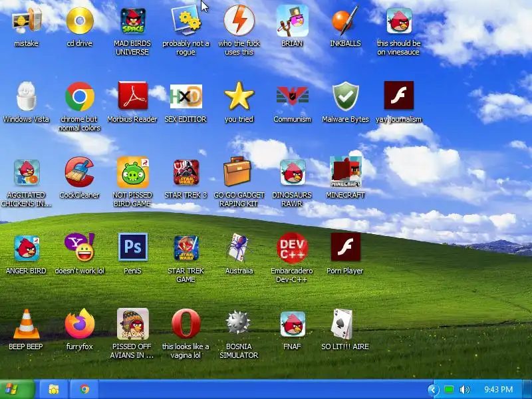This screenshot has height=399, width=532.
Task: Launch PISSED OFF AVIANS IN ... Seasons icon
Action: [x=132, y=324]
